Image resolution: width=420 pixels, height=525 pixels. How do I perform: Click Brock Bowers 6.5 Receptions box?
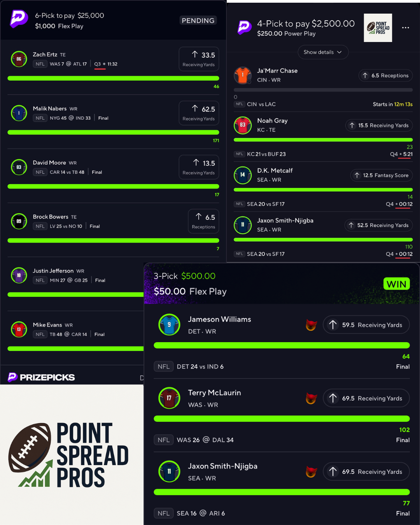(203, 221)
